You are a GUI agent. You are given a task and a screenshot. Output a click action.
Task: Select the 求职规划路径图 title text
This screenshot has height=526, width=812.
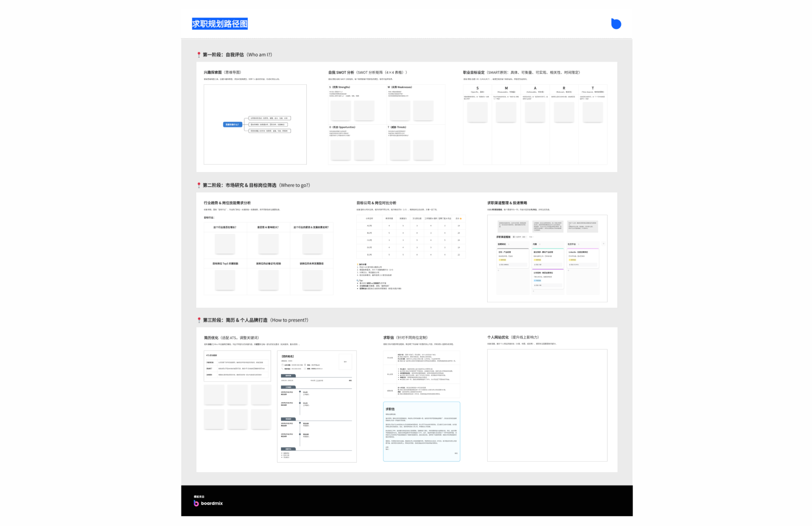[220, 24]
